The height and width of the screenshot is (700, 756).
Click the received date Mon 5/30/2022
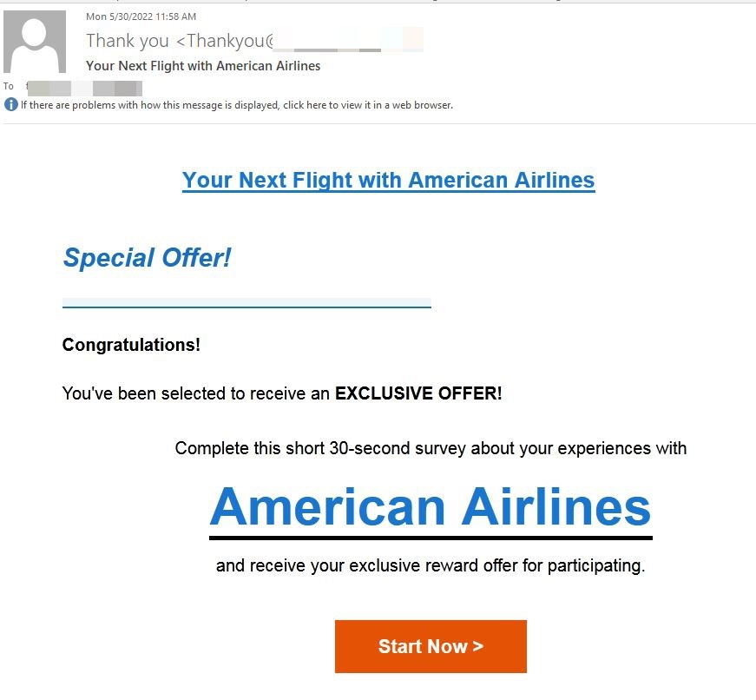coord(141,17)
